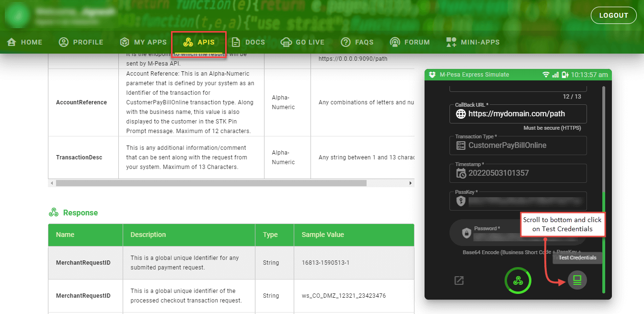Click the Response section heading icon

coord(54,213)
